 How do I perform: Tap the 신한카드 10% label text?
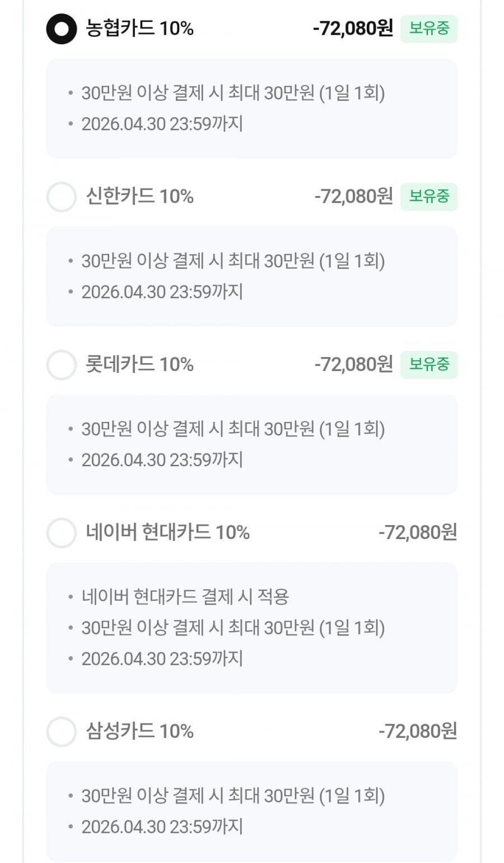pyautogui.click(x=139, y=196)
